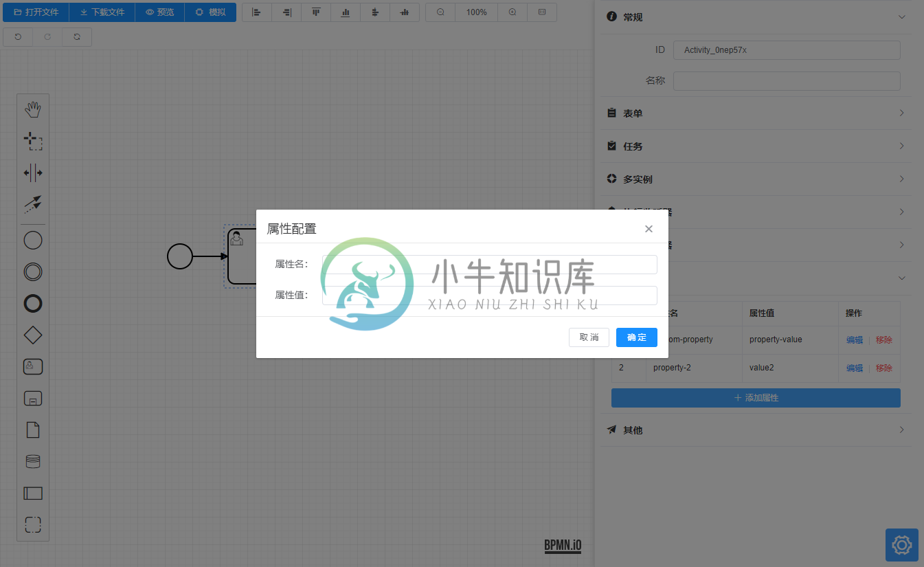Activate the lasso selection tool
The width and height of the screenshot is (924, 567).
point(33,141)
